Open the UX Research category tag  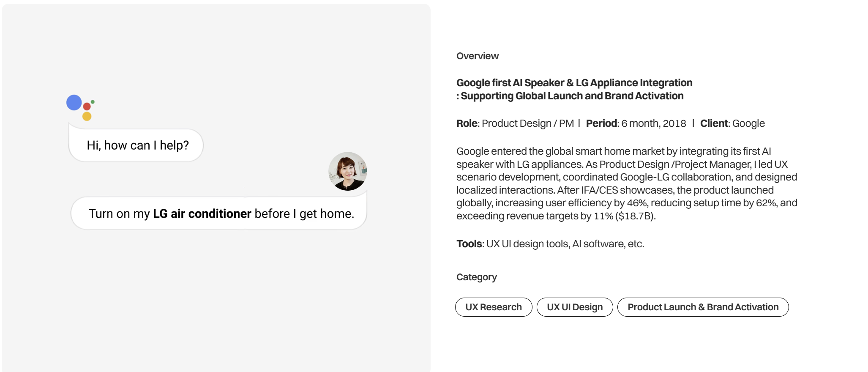[493, 307]
